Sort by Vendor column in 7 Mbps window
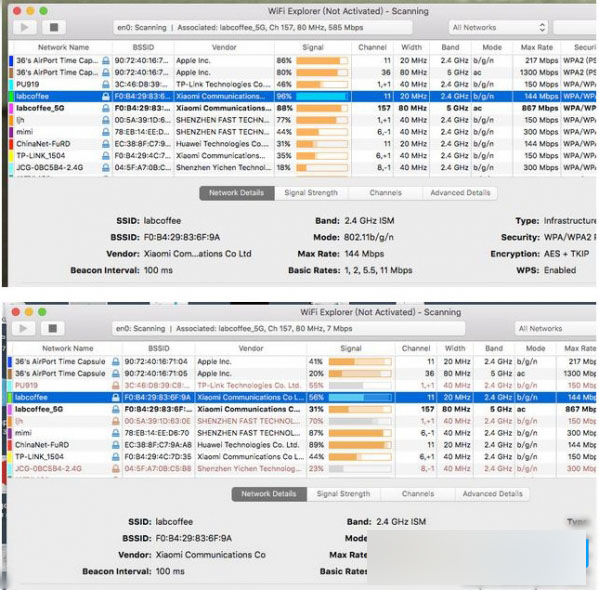599x590 pixels. tap(251, 348)
